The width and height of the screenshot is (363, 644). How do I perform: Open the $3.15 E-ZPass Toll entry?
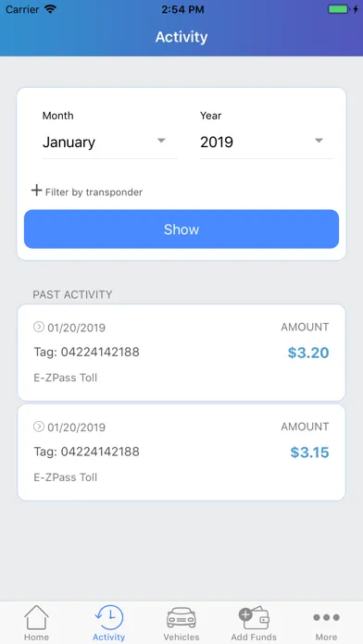[181, 452]
